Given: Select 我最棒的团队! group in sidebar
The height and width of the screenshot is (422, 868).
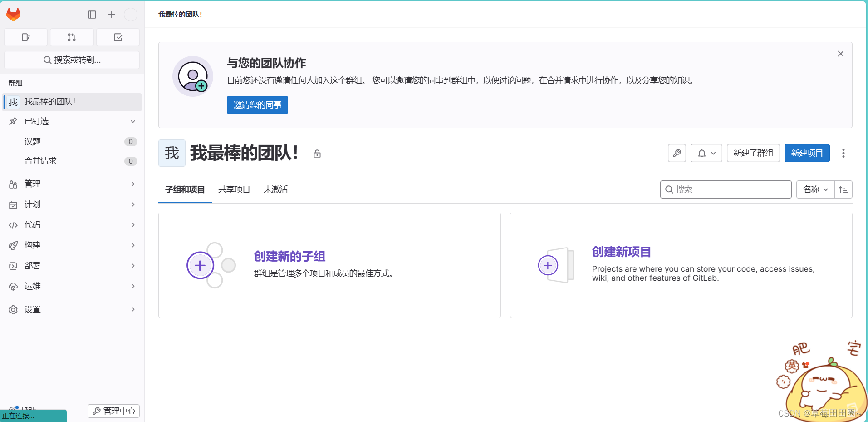Looking at the screenshot, I should click(73, 102).
